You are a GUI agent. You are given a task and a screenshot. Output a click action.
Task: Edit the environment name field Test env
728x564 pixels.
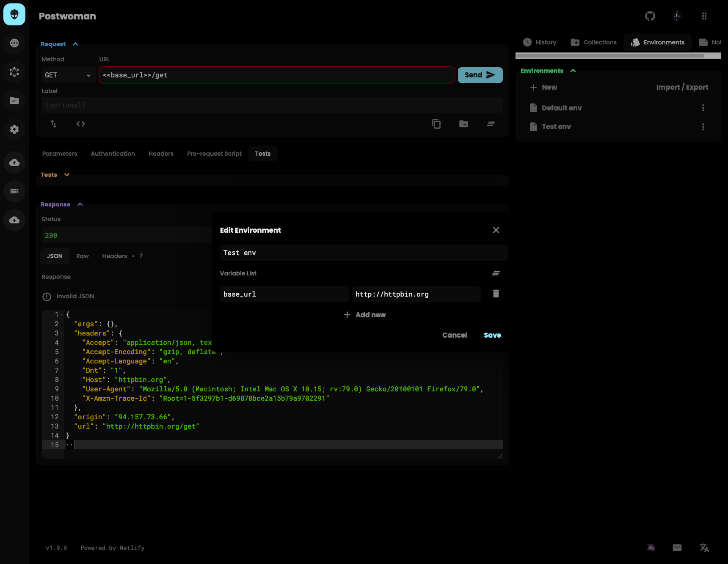pos(364,253)
